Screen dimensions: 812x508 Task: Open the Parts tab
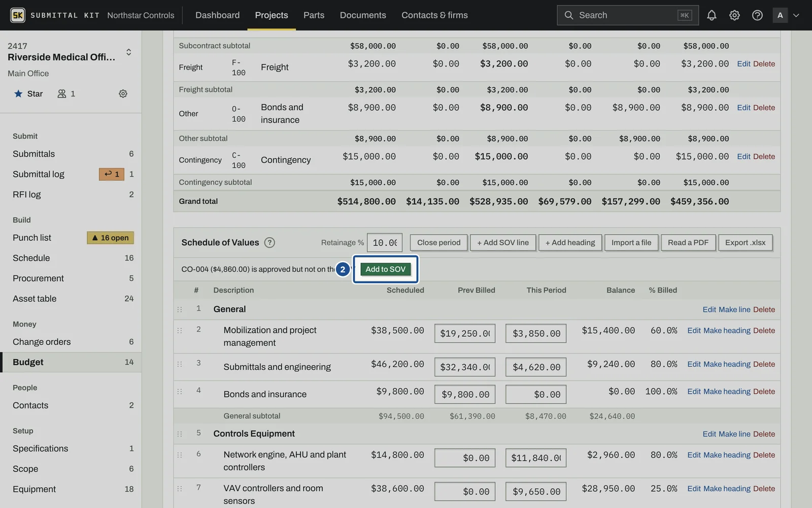[314, 15]
